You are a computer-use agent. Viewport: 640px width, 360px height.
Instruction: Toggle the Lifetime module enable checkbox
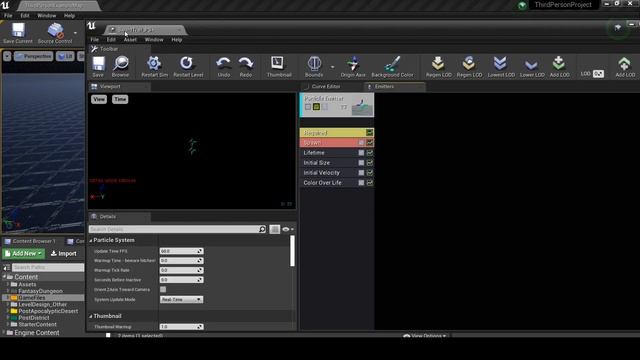pyautogui.click(x=361, y=153)
